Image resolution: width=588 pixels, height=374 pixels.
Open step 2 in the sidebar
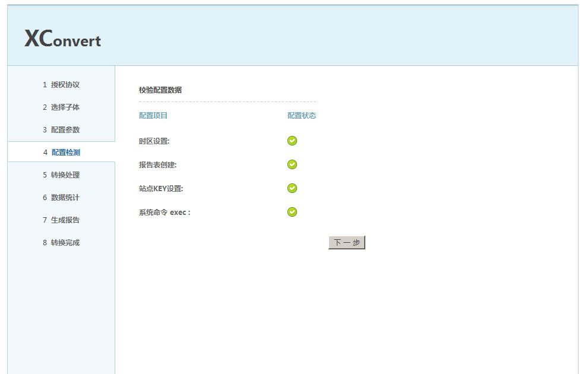pos(61,107)
